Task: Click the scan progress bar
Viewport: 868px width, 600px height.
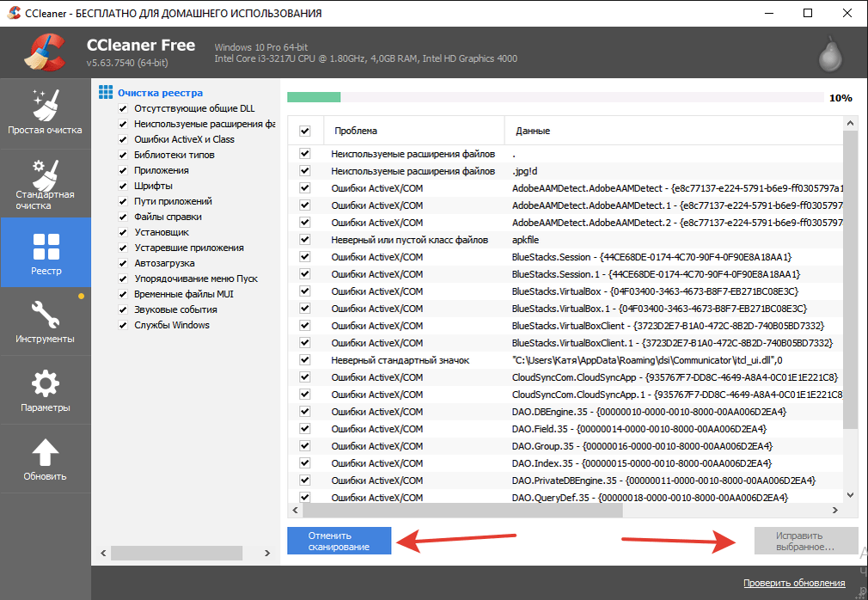Action: pos(555,97)
